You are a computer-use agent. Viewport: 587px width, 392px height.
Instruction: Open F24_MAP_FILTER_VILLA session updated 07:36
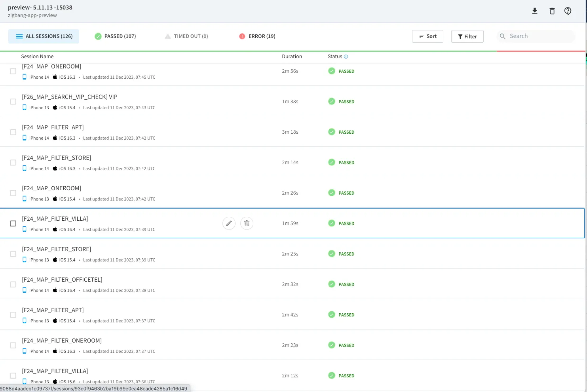coord(55,371)
